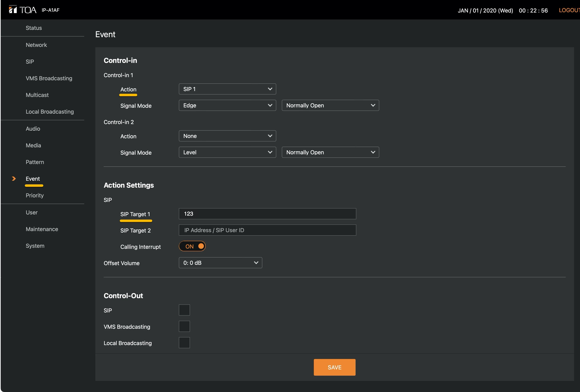
Task: Open Network settings in sidebar
Action: 36,45
